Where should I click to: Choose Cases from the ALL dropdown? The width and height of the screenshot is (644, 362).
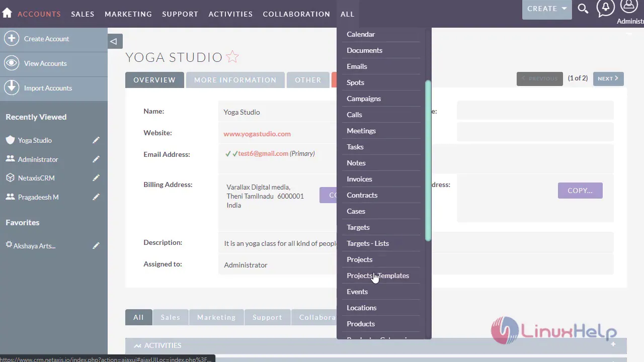pos(356,211)
